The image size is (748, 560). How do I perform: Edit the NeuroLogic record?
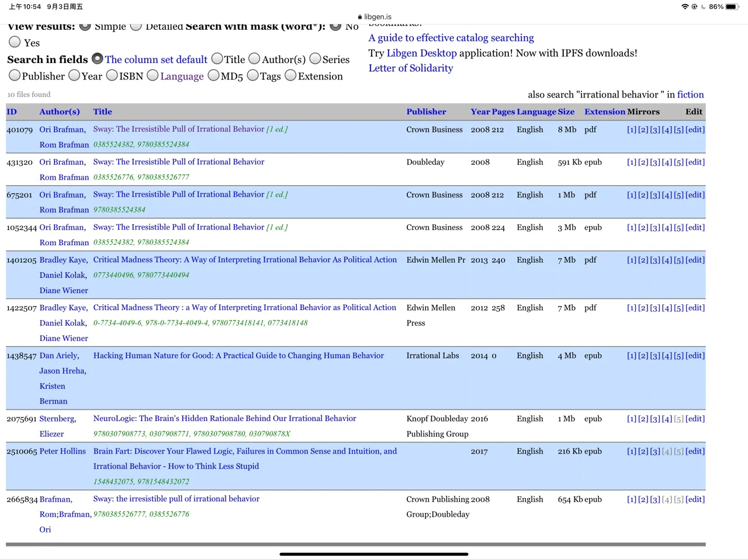coord(695,419)
